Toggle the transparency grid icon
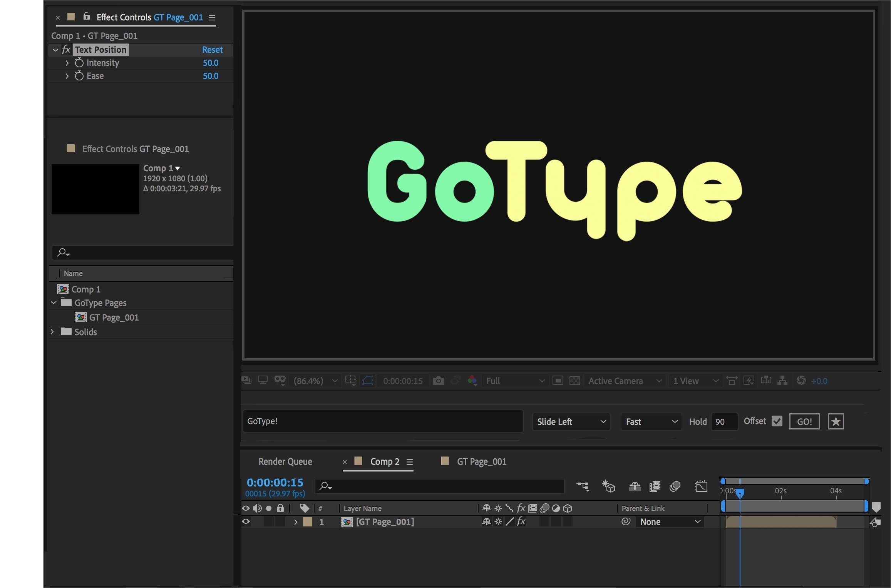891x588 pixels. (574, 381)
